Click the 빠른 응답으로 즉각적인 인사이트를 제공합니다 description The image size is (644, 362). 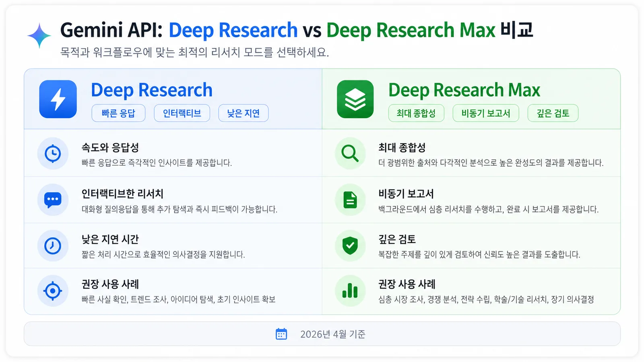coord(157,163)
